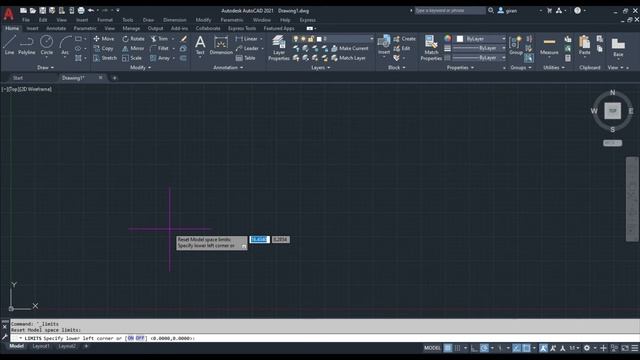Click the Erase tool icon in Modify panel
Screen dimensions: 640x360
pos(183,39)
